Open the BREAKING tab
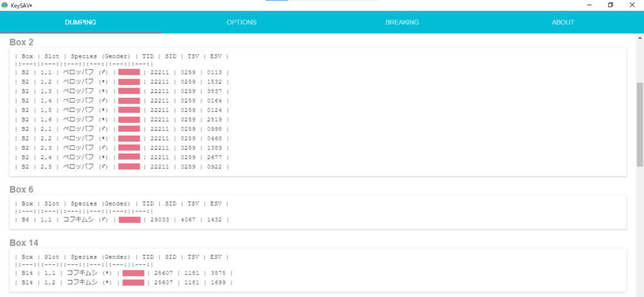644x297 pixels. point(402,22)
